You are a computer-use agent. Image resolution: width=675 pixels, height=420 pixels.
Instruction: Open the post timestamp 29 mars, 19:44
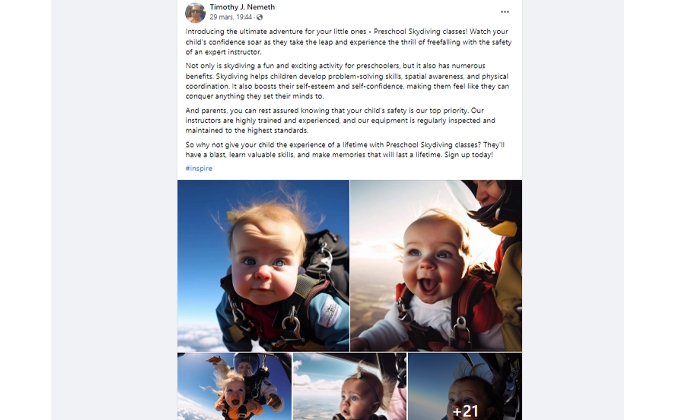pyautogui.click(x=231, y=17)
